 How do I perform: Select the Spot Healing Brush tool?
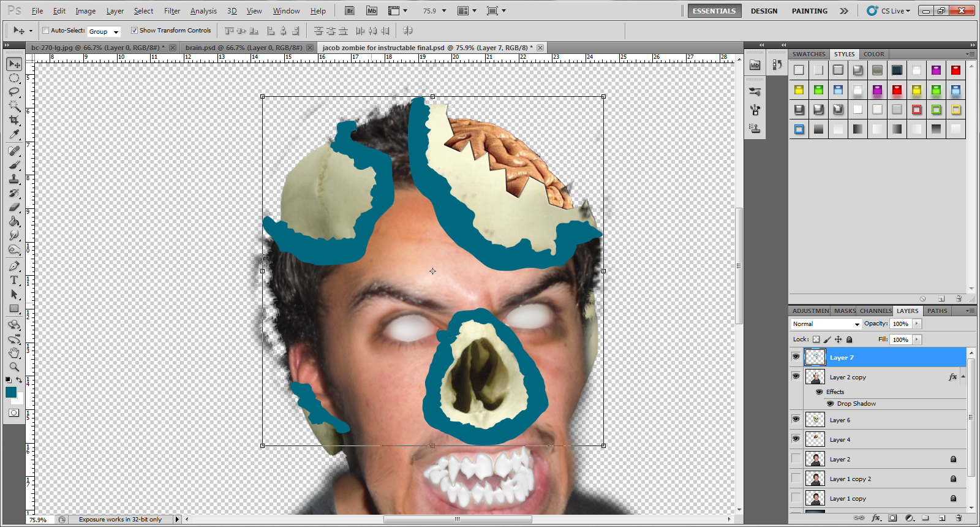pos(14,151)
